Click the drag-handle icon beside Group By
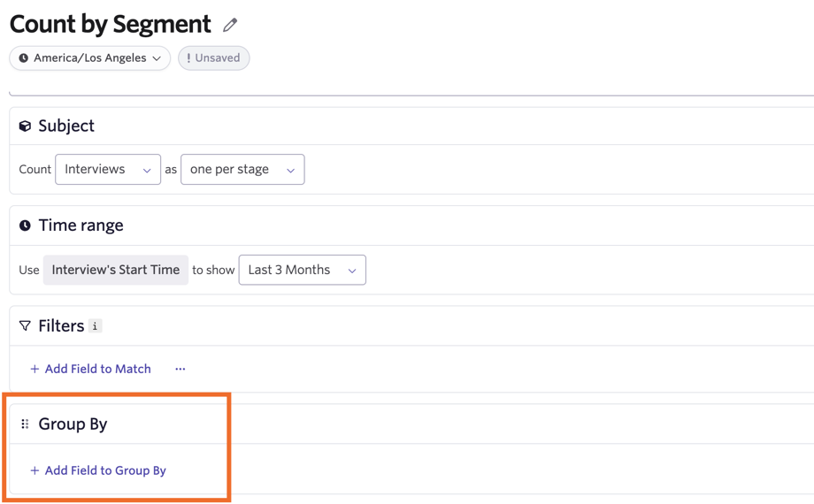The image size is (814, 504). (25, 424)
